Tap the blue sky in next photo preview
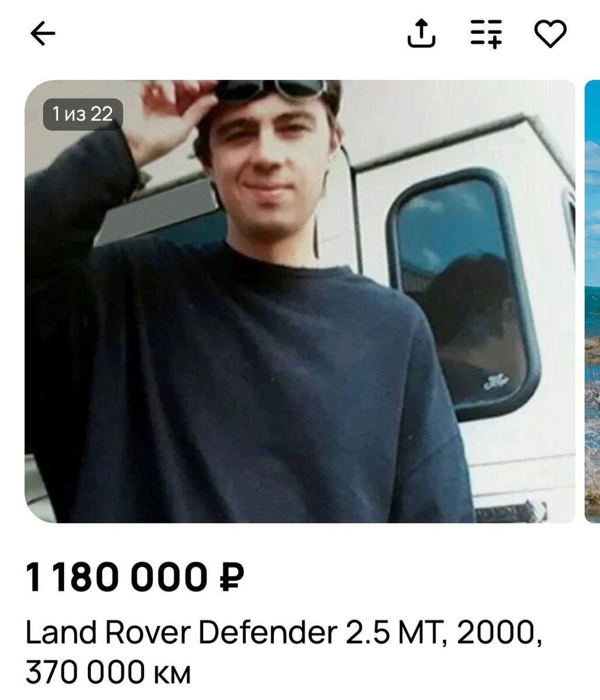This screenshot has width=600, height=700. (x=592, y=175)
